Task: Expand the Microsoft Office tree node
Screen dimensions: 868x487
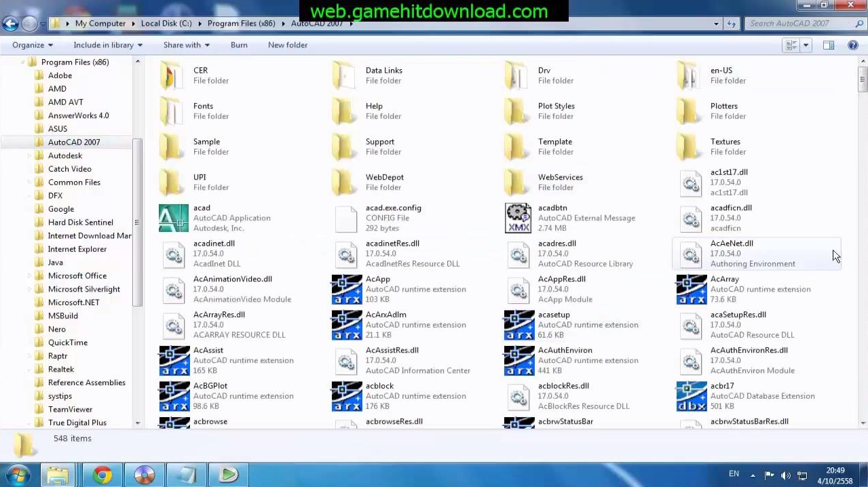Action: click(30, 275)
